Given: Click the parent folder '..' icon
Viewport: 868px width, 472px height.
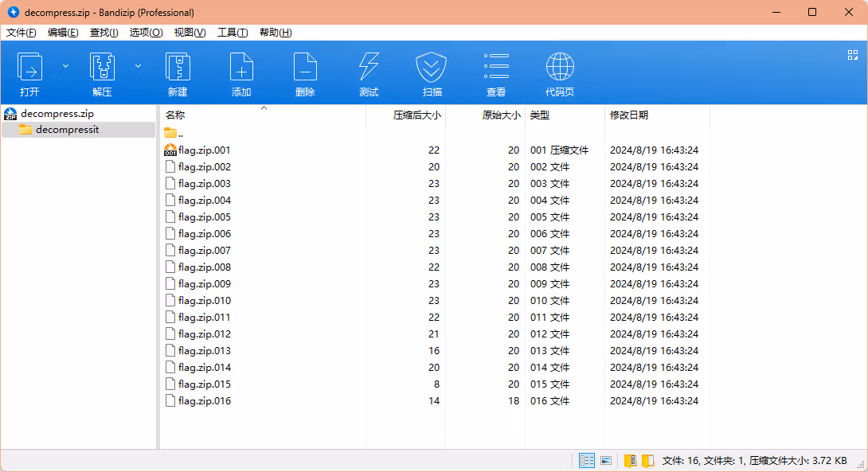Looking at the screenshot, I should [170, 133].
